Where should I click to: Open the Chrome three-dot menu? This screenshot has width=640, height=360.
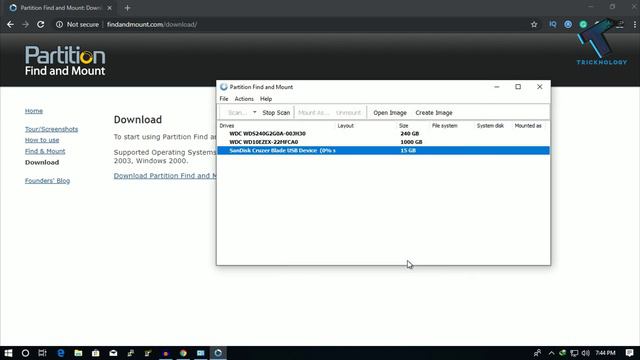click(x=635, y=24)
